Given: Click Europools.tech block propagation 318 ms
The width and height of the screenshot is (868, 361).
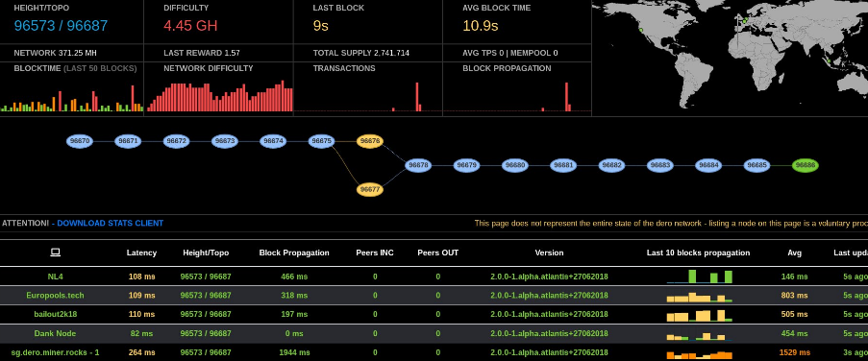Looking at the screenshot, I should click(x=294, y=295).
